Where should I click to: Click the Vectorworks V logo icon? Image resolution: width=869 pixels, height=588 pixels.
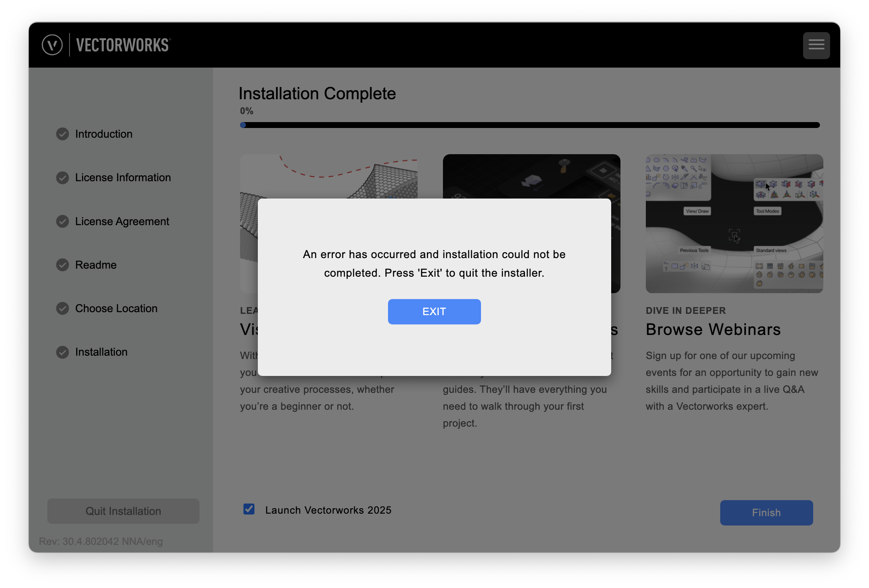tap(52, 45)
